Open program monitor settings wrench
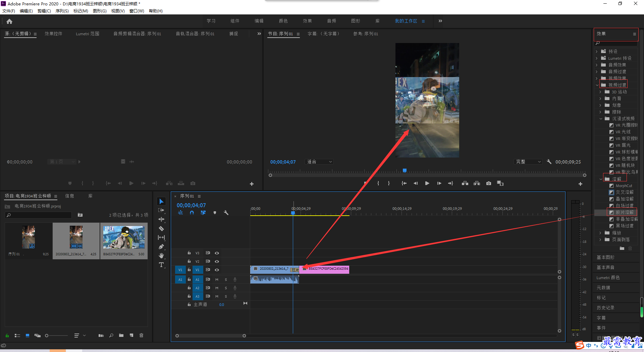This screenshot has width=644, height=352. pos(549,162)
